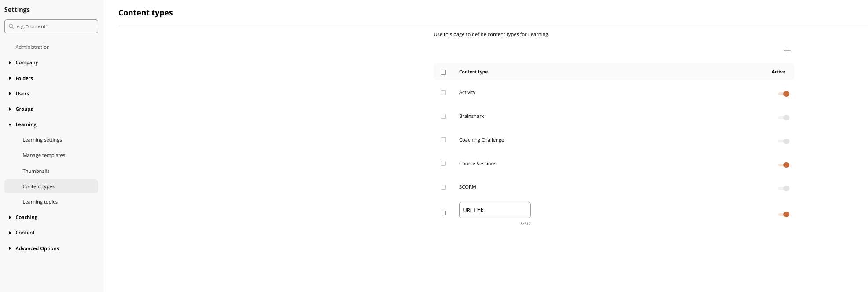Expand the Coaching section arrow
This screenshot has height=292, width=868.
pyautogui.click(x=10, y=218)
